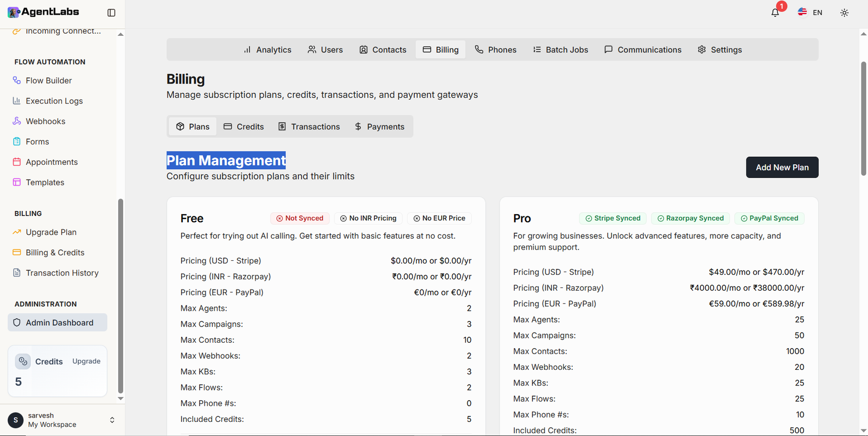Click the main page vertical scrollbar
This screenshot has height=436, width=868.
863,119
